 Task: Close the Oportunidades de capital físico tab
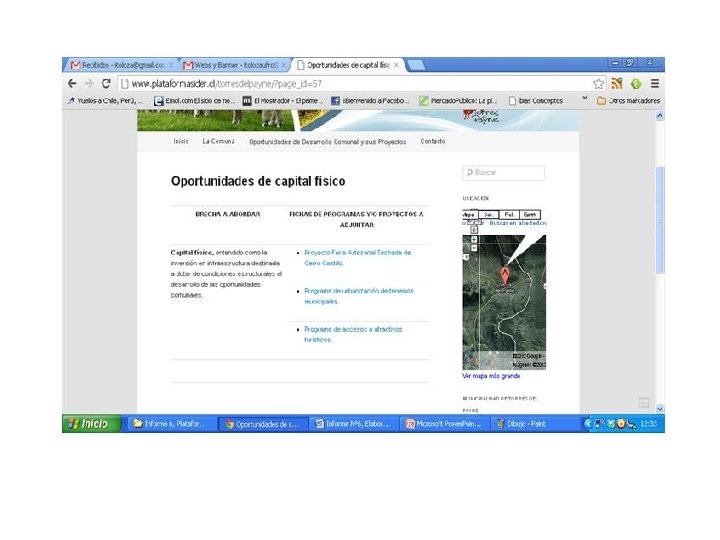(x=396, y=65)
